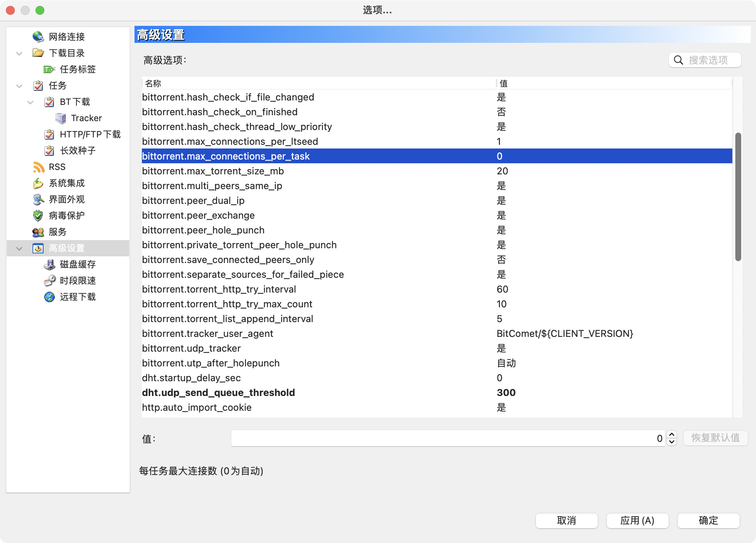Viewport: 756px width, 543px height.
Task: Click the 取消 button
Action: coord(566,520)
